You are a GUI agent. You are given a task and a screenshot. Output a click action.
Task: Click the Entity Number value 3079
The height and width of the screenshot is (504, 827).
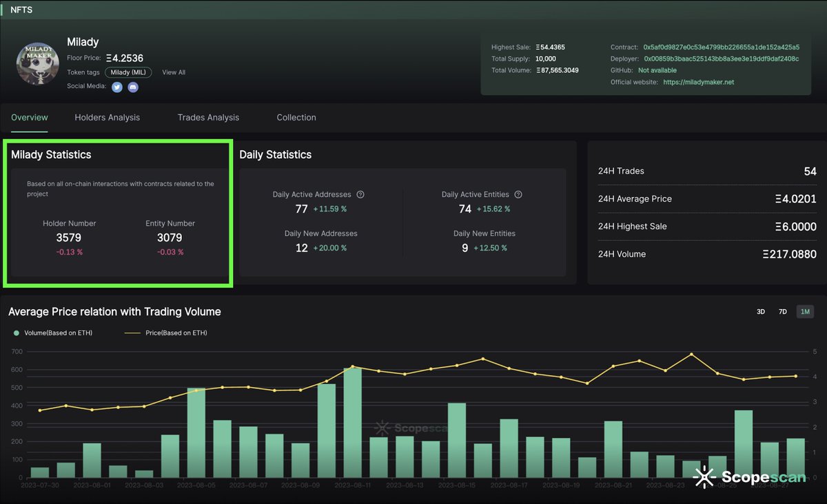point(170,238)
